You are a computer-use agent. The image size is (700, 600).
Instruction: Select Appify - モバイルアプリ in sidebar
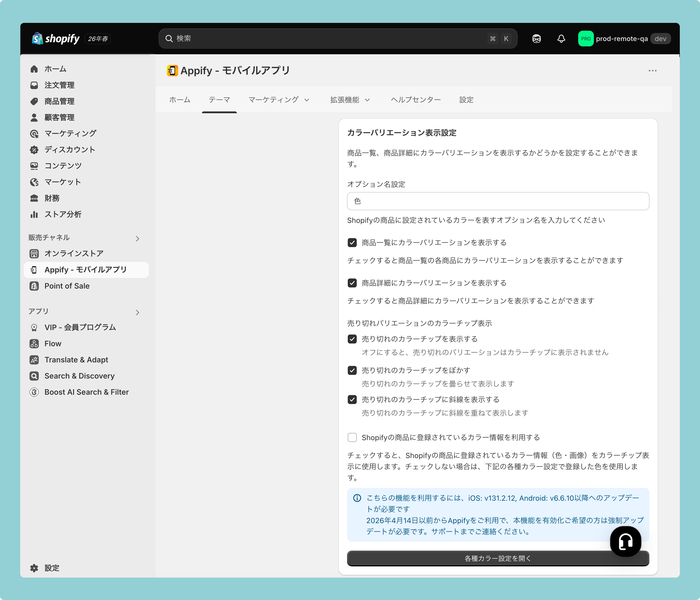pyautogui.click(x=86, y=270)
